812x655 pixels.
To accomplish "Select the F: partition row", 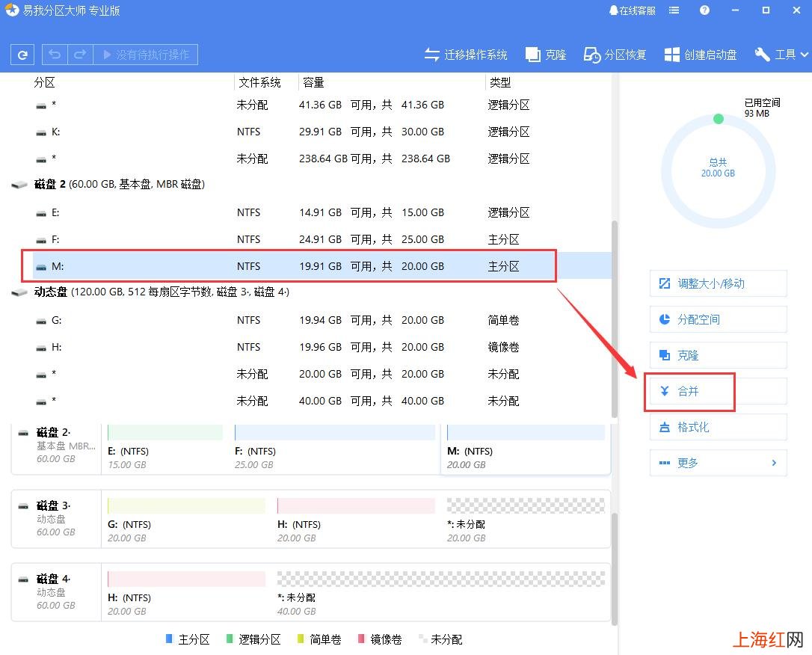I will click(x=321, y=239).
